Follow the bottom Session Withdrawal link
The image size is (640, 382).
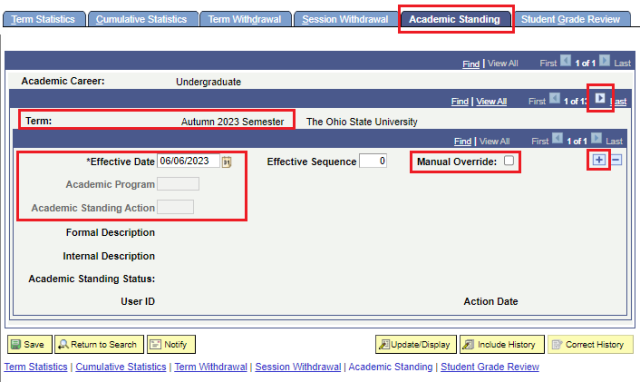click(298, 367)
